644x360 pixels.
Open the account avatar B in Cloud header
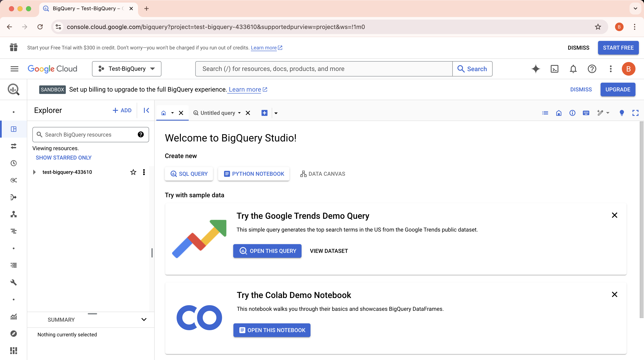(x=628, y=69)
